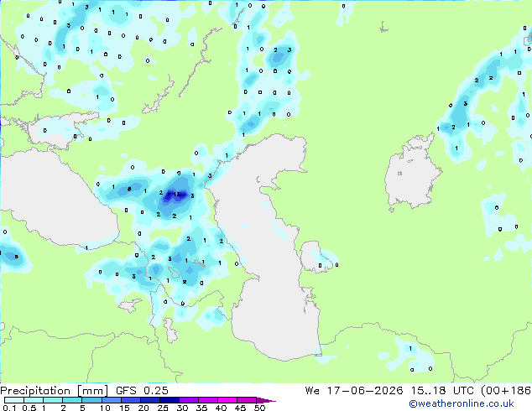Viewport: 532px width, 411px height.
Task: Click the 25–30 mm navy legend swatch
Action: pos(169,400)
